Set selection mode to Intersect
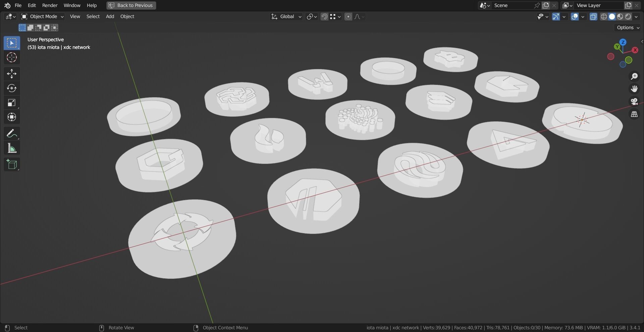 [55, 27]
